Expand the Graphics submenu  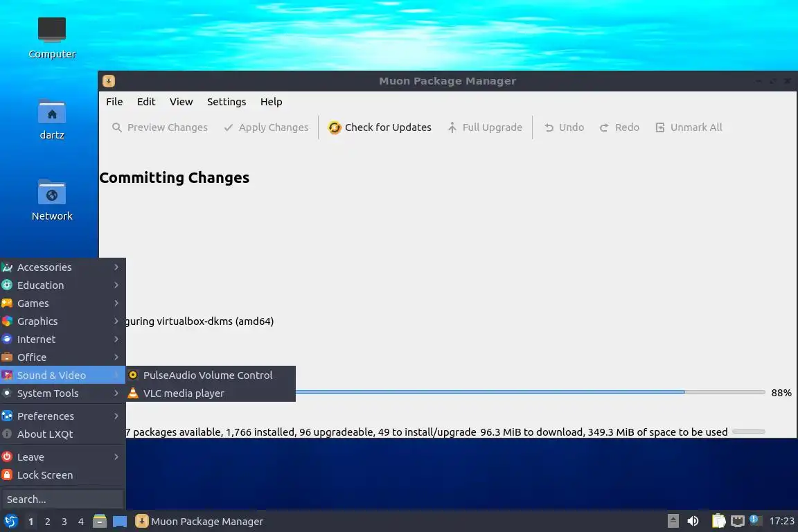116,321
